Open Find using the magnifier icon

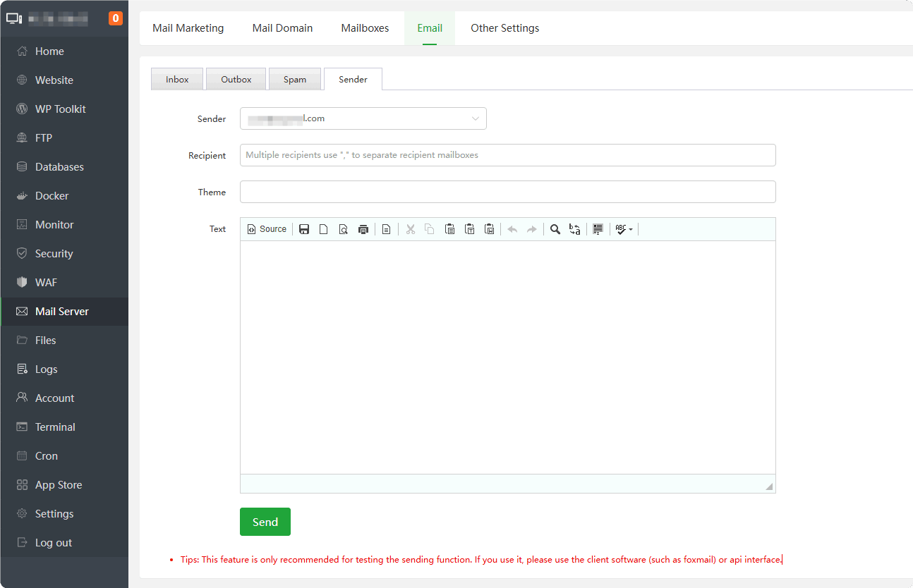[555, 229]
